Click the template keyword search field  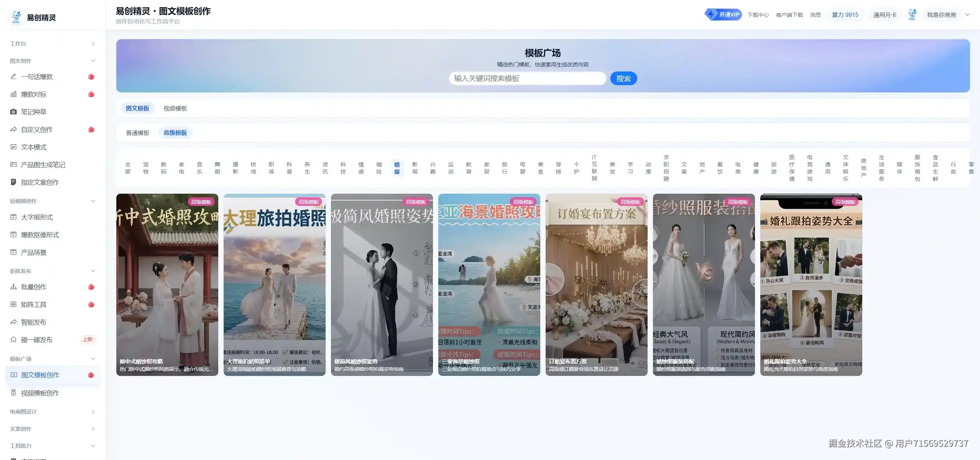pos(528,78)
